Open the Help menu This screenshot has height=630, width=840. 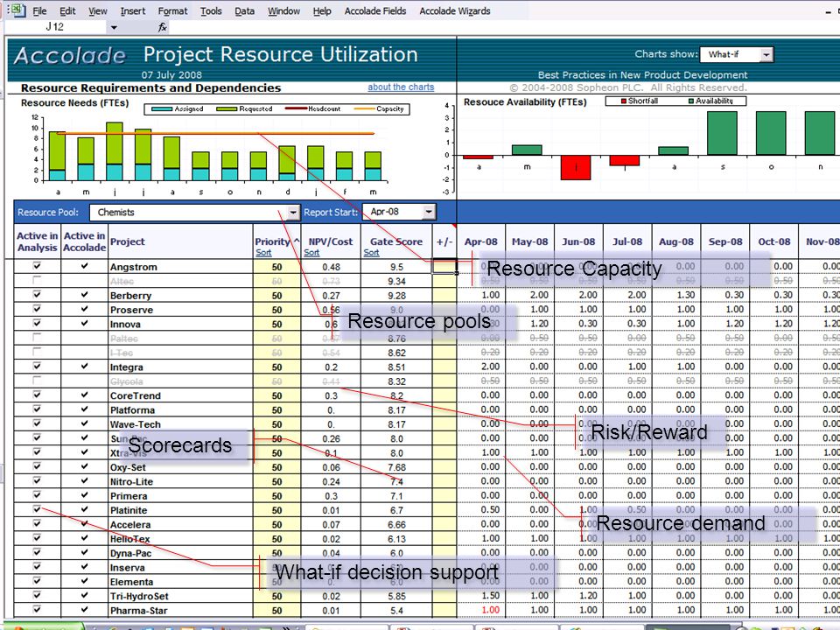[322, 10]
